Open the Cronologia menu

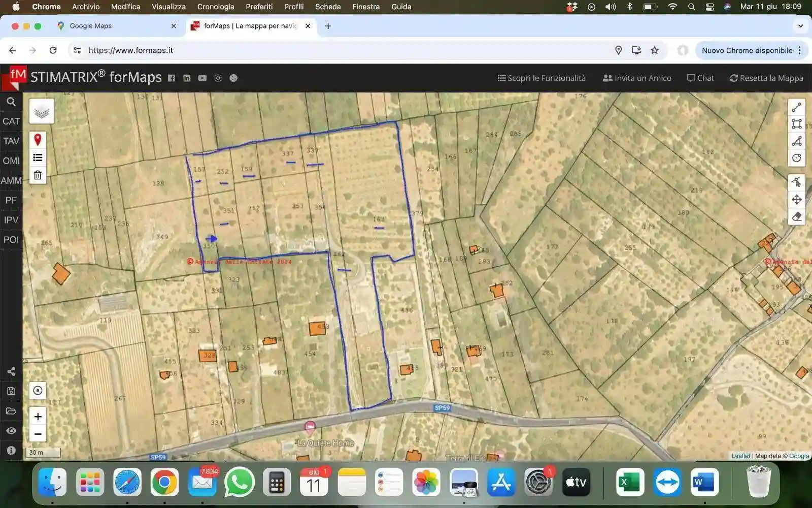[x=216, y=7]
